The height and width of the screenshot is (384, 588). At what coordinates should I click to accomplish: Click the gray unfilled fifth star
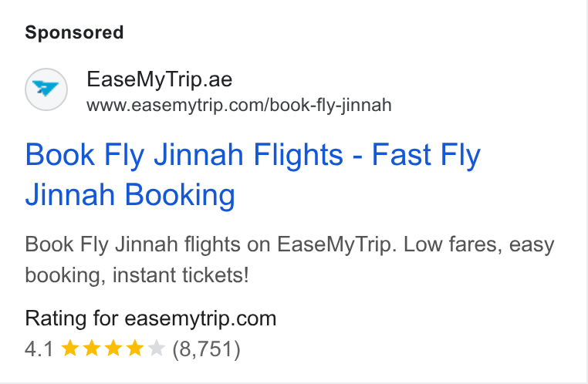pos(157,349)
